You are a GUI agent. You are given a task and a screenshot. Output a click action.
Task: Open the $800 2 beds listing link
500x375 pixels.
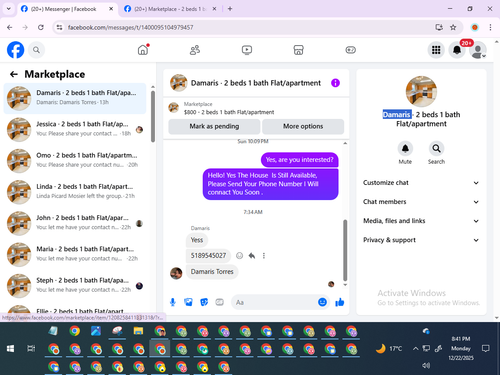point(229,112)
